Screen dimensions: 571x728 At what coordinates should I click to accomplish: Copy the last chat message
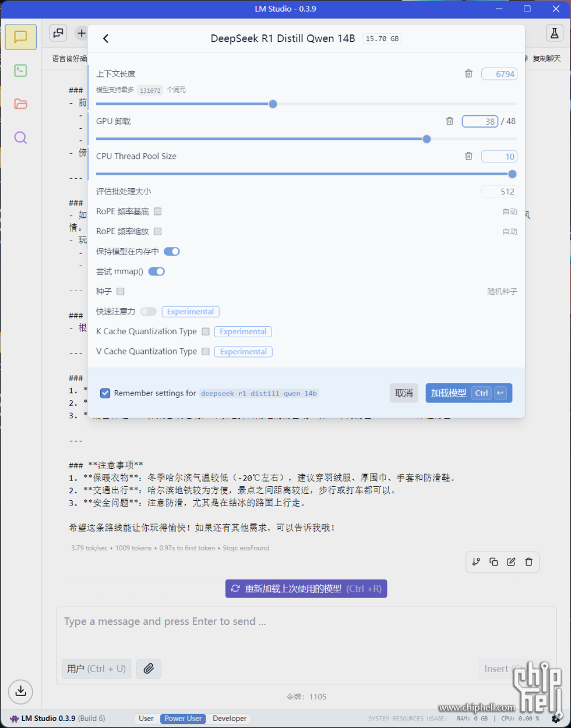[x=494, y=562]
